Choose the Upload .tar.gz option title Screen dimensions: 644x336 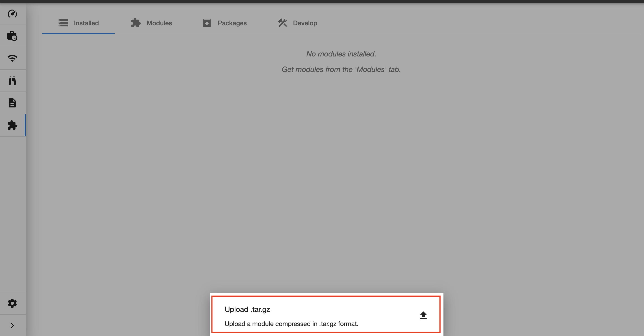tap(247, 309)
